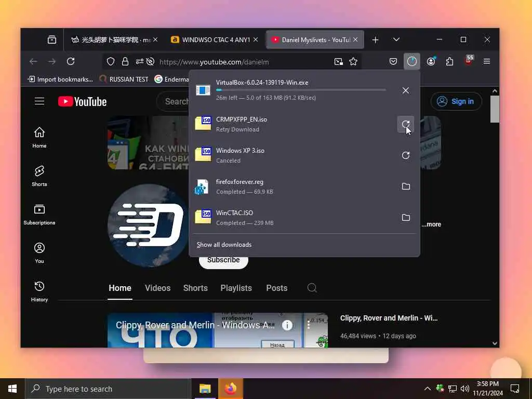Click Sign in on YouTube
The height and width of the screenshot is (399, 532).
456,101
